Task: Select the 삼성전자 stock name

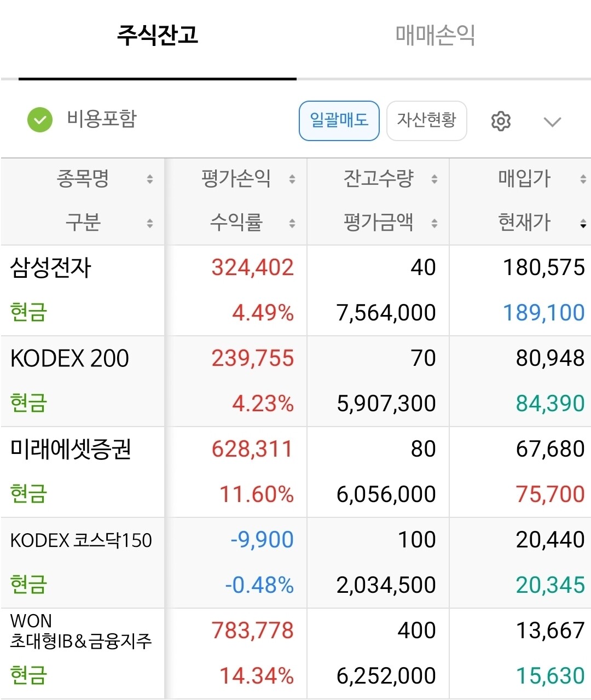Action: click(x=50, y=267)
